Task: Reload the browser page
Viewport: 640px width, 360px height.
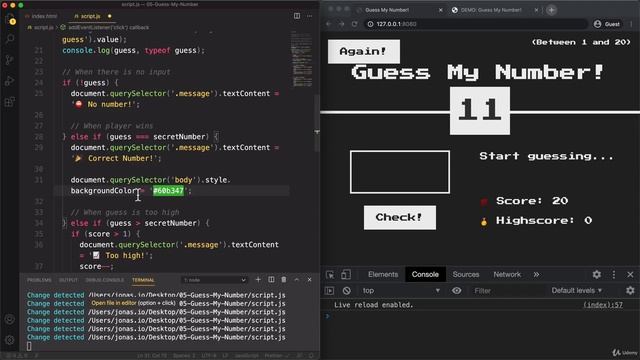Action: [x=355, y=24]
